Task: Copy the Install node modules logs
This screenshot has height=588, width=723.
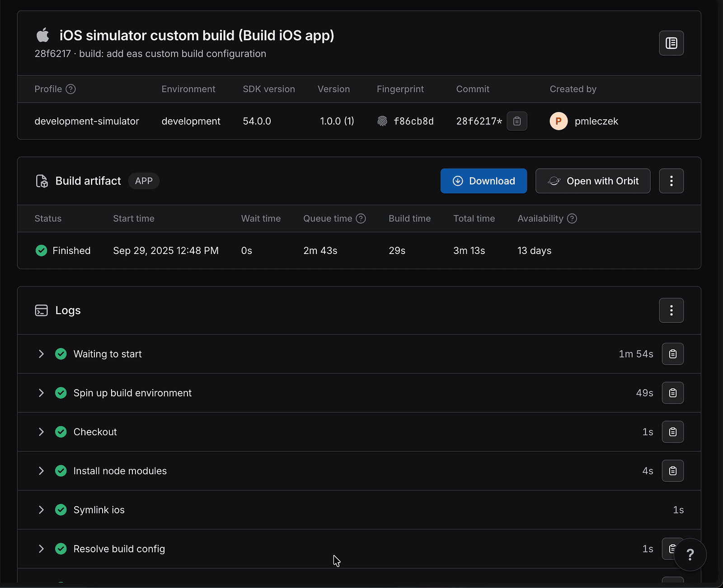Action: (672, 471)
